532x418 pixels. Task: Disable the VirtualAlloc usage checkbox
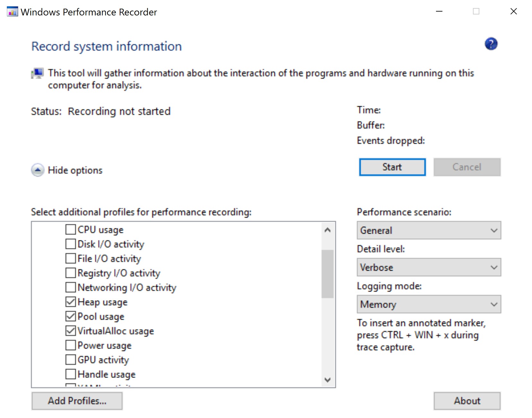[71, 331]
